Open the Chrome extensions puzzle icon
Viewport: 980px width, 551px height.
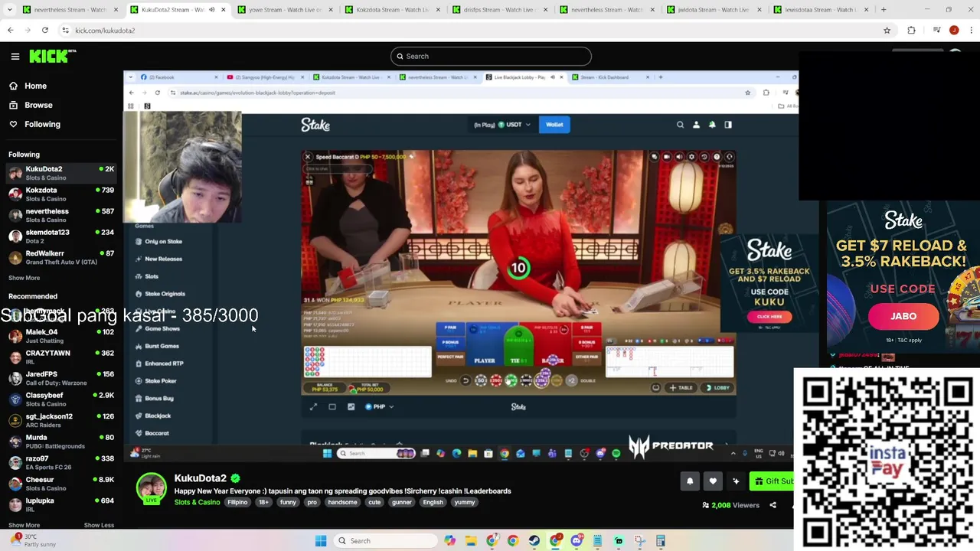click(x=911, y=31)
